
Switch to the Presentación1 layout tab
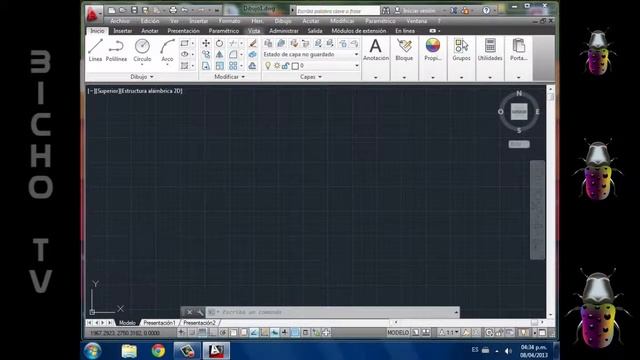(159, 323)
